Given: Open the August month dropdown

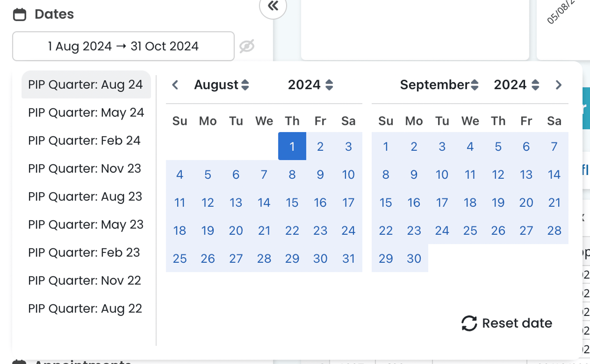Looking at the screenshot, I should click(x=221, y=85).
